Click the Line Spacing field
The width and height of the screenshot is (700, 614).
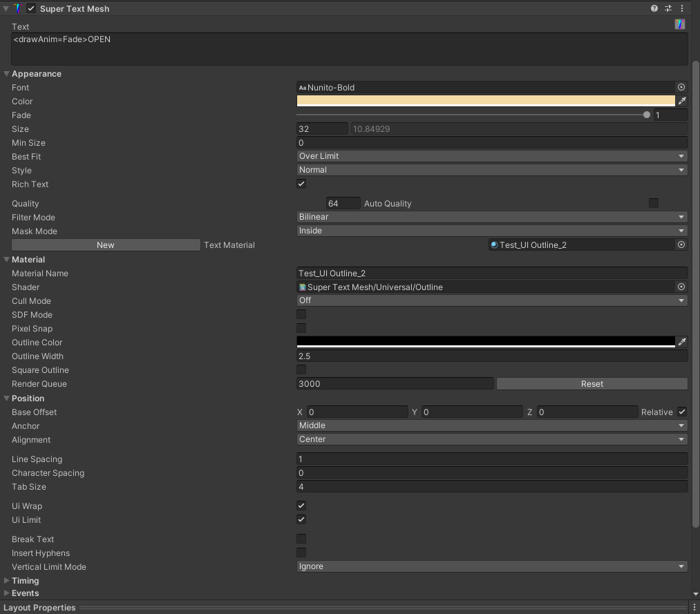point(492,459)
